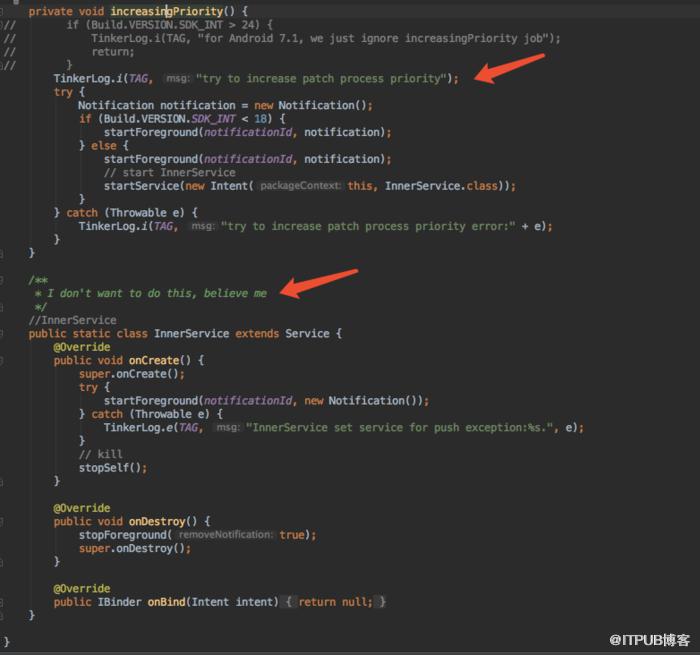Click commented line 'if (Build.VERSION.SDK_INT > 24)'
Screen dimensions: 700x655
[170, 25]
